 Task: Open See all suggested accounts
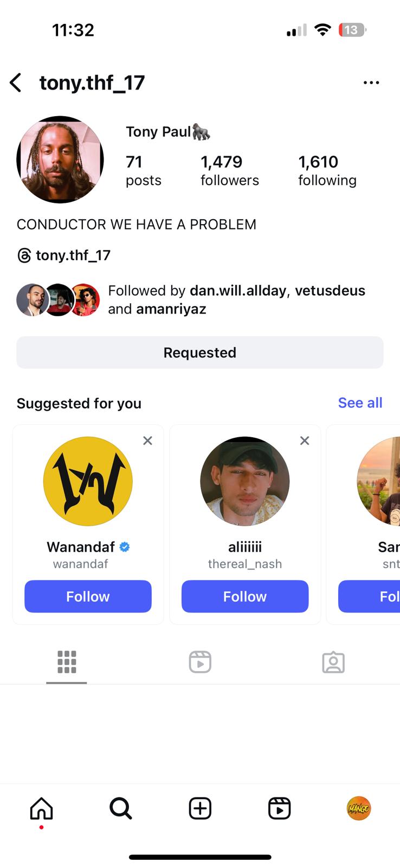pyautogui.click(x=360, y=403)
